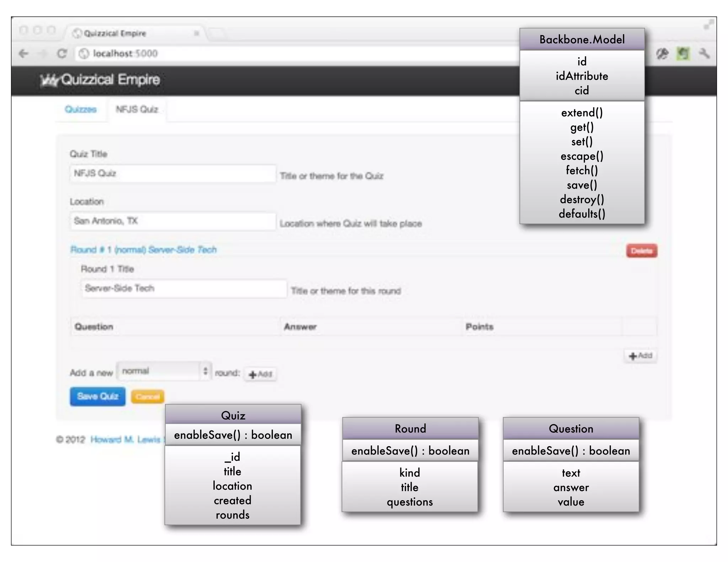This screenshot has width=728, height=562.
Task: Delete Round 1 with red button
Action: pos(641,251)
